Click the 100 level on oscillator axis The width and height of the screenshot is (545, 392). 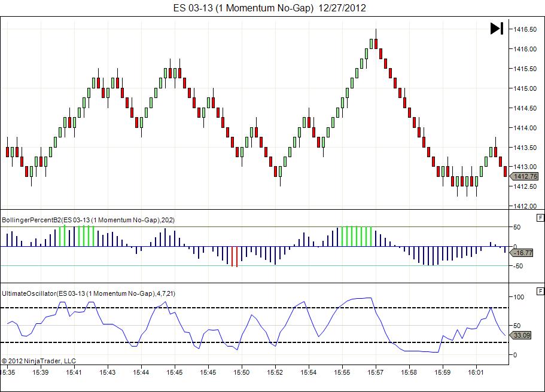(519, 297)
